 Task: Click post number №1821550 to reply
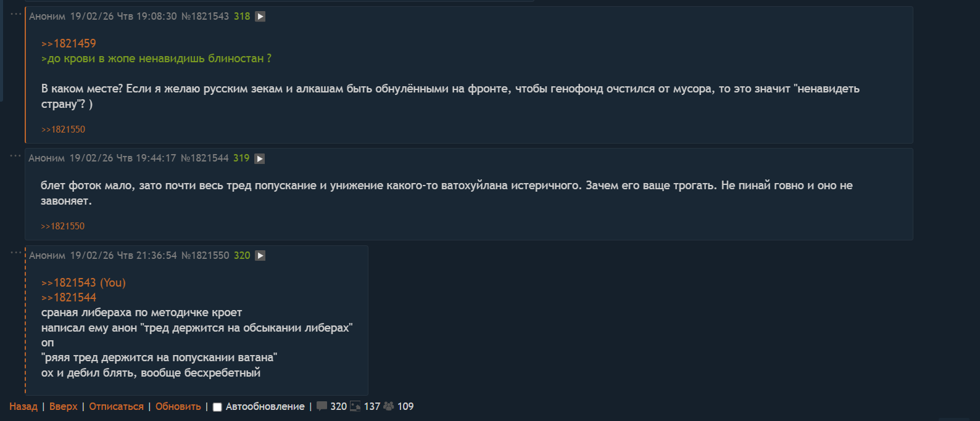pyautogui.click(x=206, y=256)
